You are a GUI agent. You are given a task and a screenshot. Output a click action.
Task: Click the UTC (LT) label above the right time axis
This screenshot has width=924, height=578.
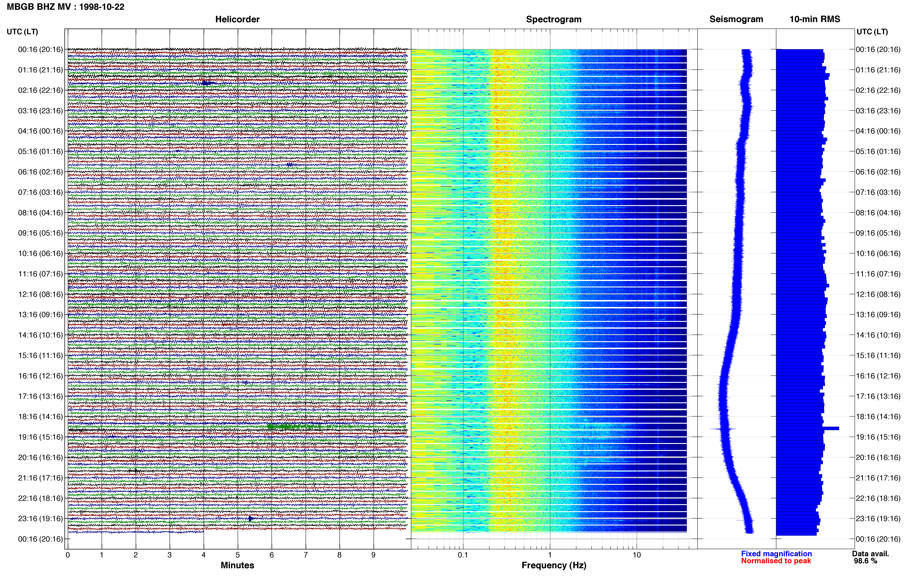coord(872,32)
